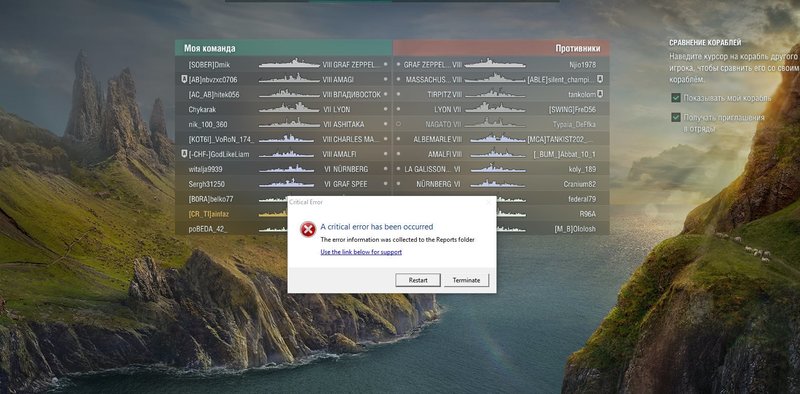Click the Terminate button
800x394 pixels.
466,280
